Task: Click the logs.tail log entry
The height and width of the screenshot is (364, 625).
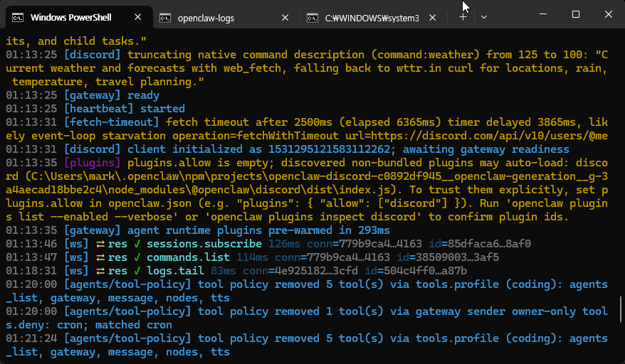Action: coord(236,271)
